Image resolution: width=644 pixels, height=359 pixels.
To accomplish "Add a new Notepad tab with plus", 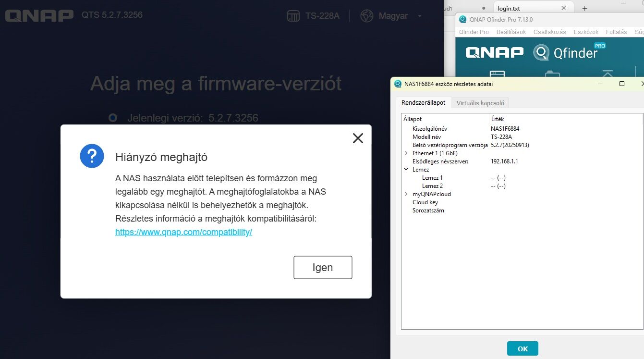I will coord(584,8).
